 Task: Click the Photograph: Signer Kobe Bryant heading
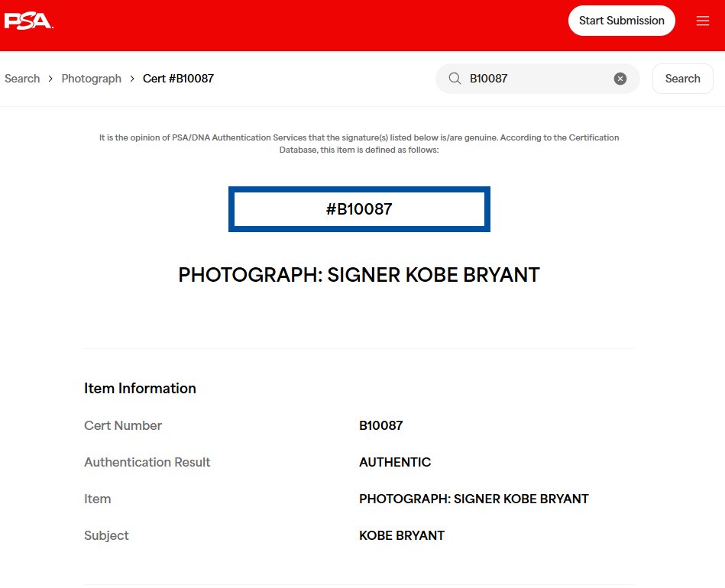(359, 275)
